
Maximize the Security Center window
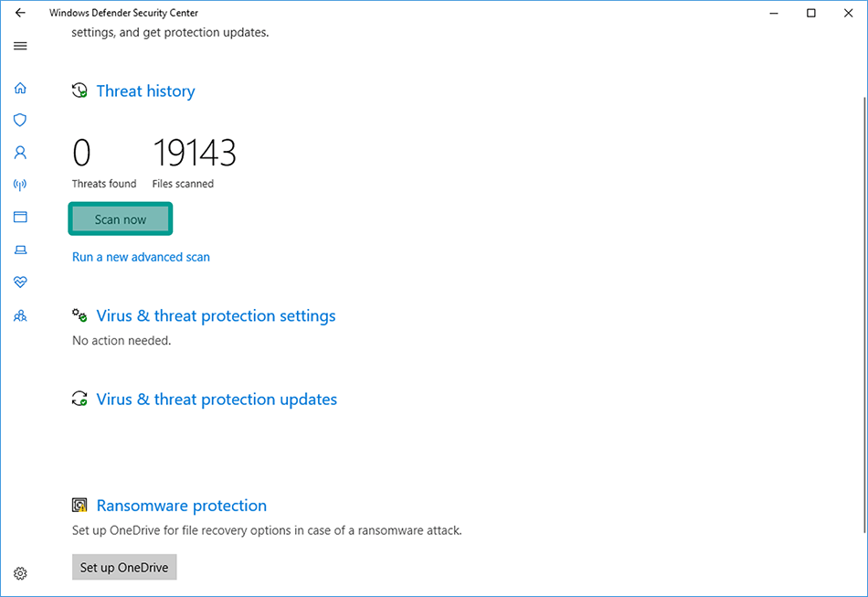(x=811, y=13)
